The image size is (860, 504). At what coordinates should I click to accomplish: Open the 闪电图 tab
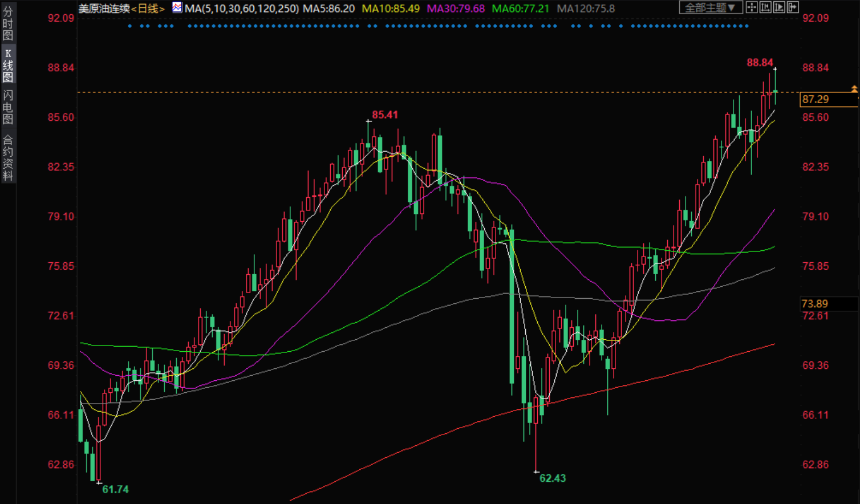coord(8,107)
